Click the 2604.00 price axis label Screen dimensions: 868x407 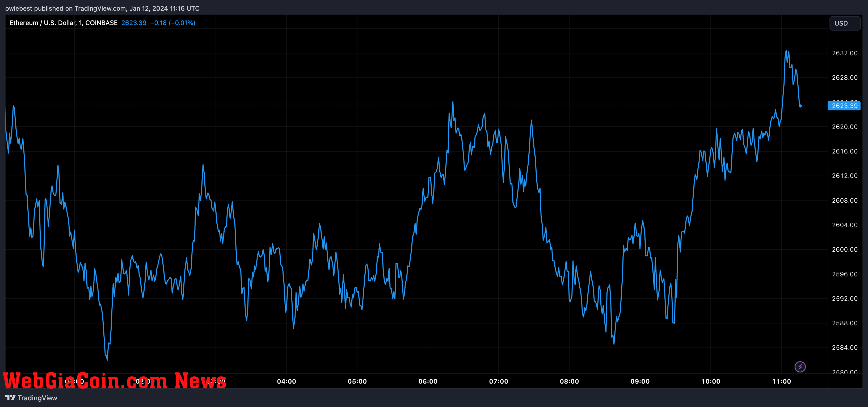coord(845,225)
